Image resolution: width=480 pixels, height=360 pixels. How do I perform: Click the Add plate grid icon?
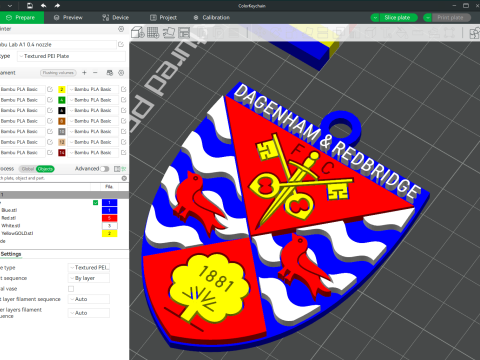(153, 33)
